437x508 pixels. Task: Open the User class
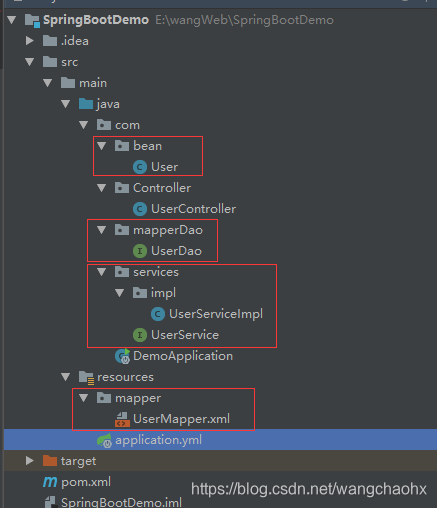[x=165, y=167]
